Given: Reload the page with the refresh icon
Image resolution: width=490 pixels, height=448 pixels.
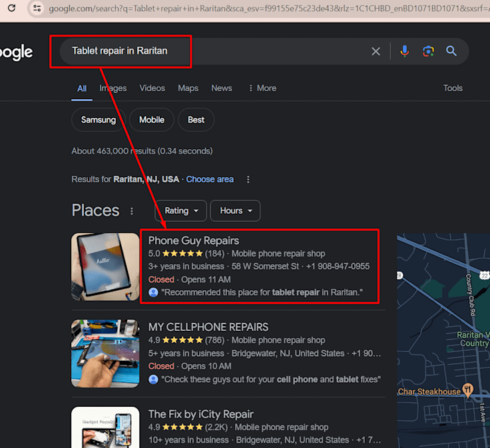Looking at the screenshot, I should [12, 8].
